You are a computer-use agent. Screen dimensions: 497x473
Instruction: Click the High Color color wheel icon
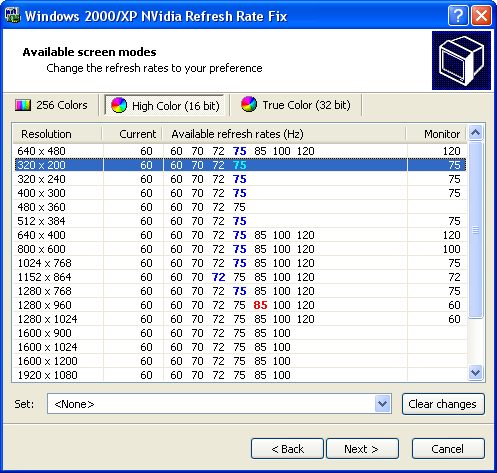119,105
